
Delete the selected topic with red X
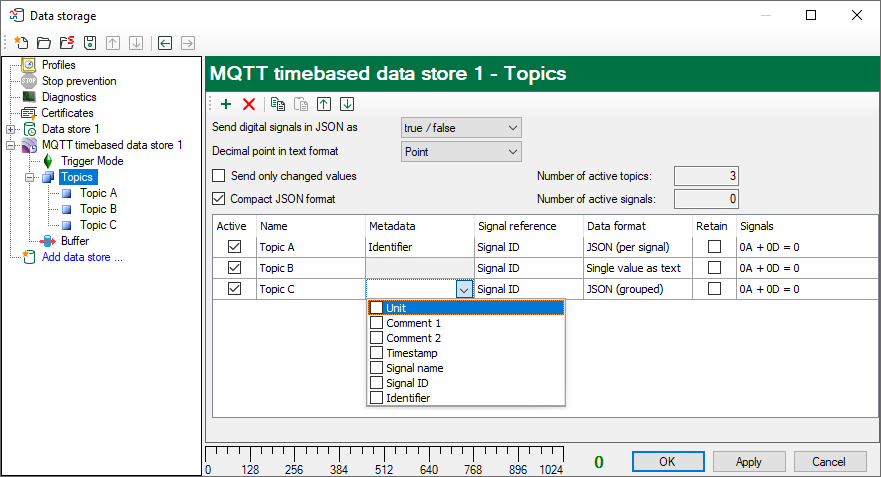coord(249,104)
